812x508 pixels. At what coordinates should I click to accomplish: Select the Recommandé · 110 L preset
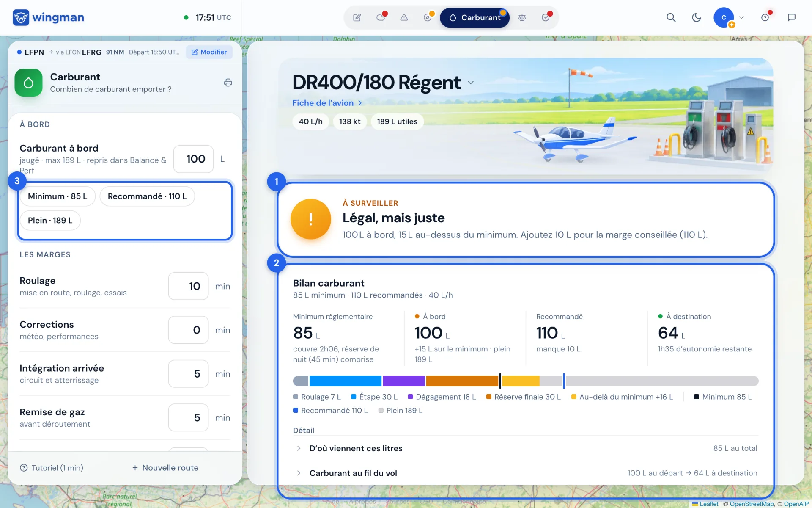[147, 196]
